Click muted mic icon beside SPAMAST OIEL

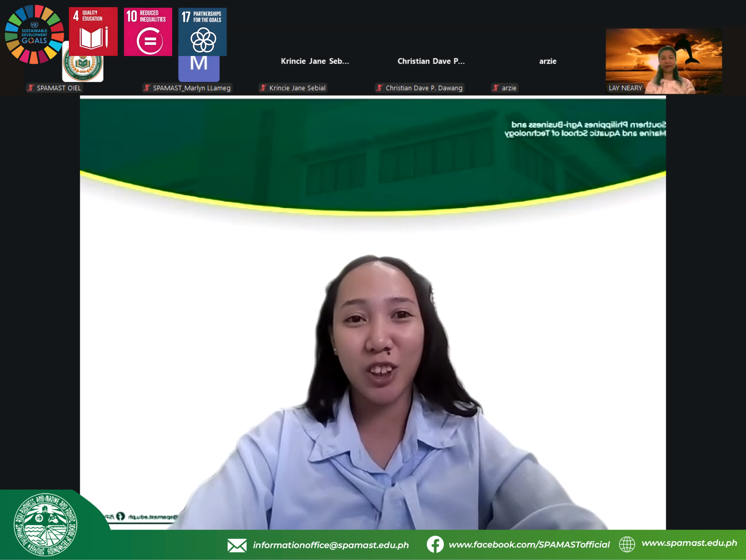pos(31,88)
